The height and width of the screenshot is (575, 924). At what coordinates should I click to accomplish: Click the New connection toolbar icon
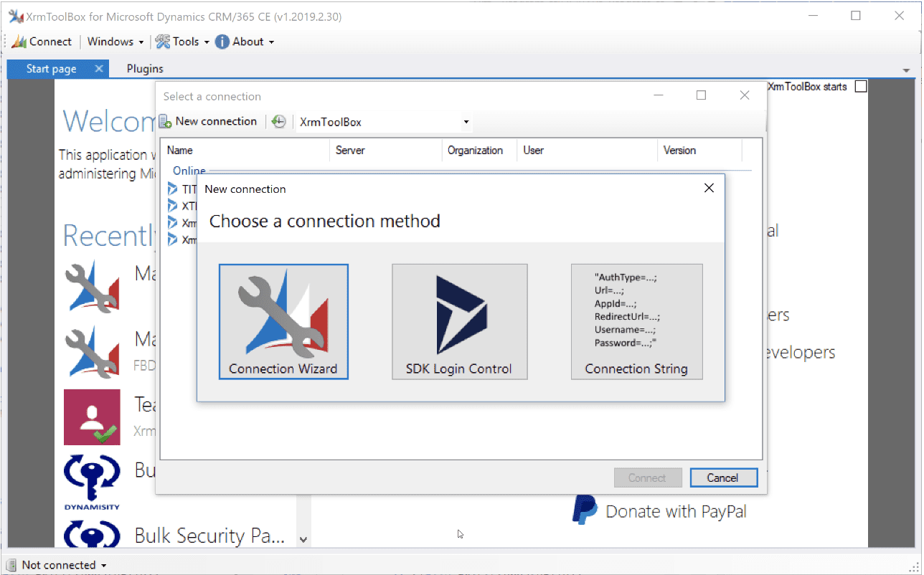click(166, 122)
